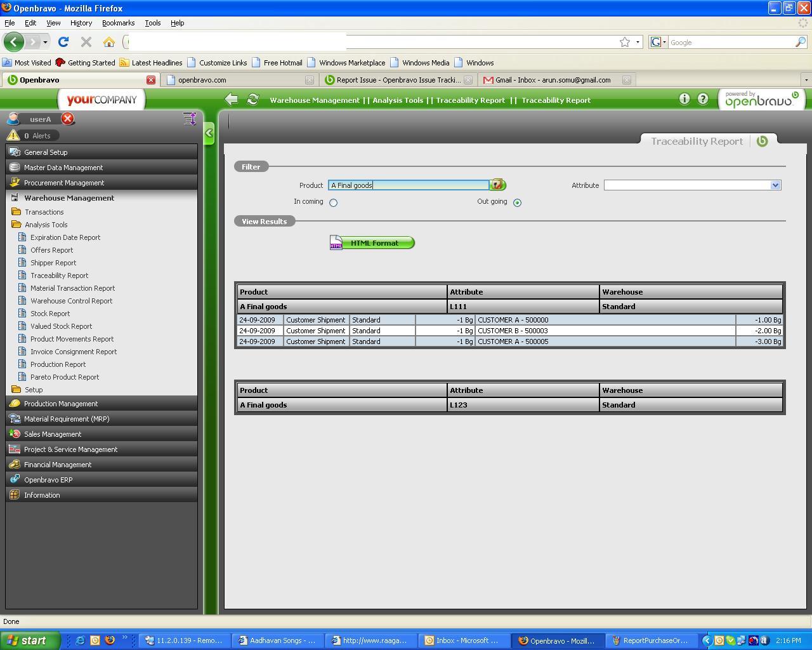Click the product search selector icon

coord(497,185)
